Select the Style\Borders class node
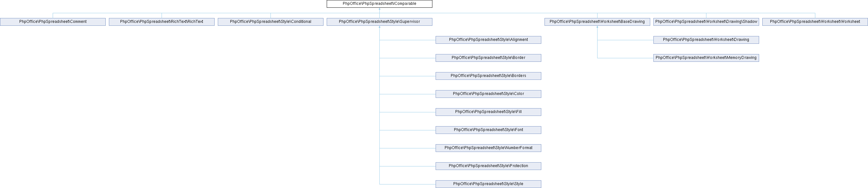Image resolution: width=868 pixels, height=188 pixels. (x=488, y=76)
